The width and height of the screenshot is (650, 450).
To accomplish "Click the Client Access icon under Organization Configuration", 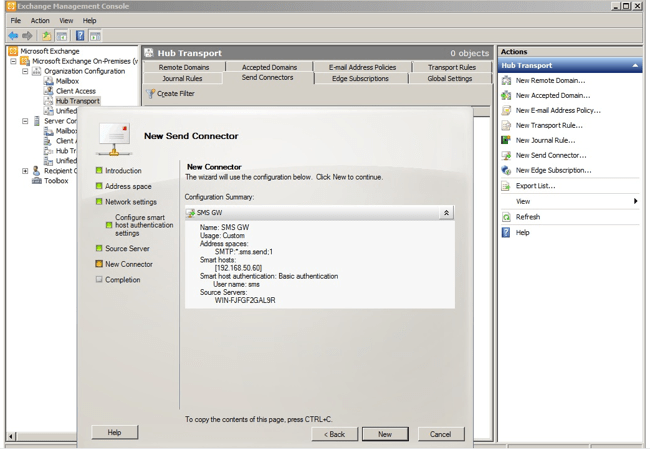I will [49, 91].
